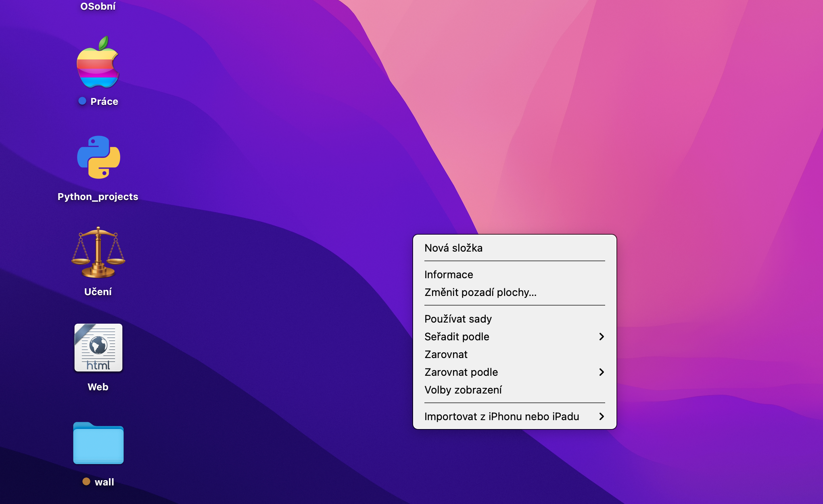Expand Zarovnat podle submenu chevron

tap(601, 372)
